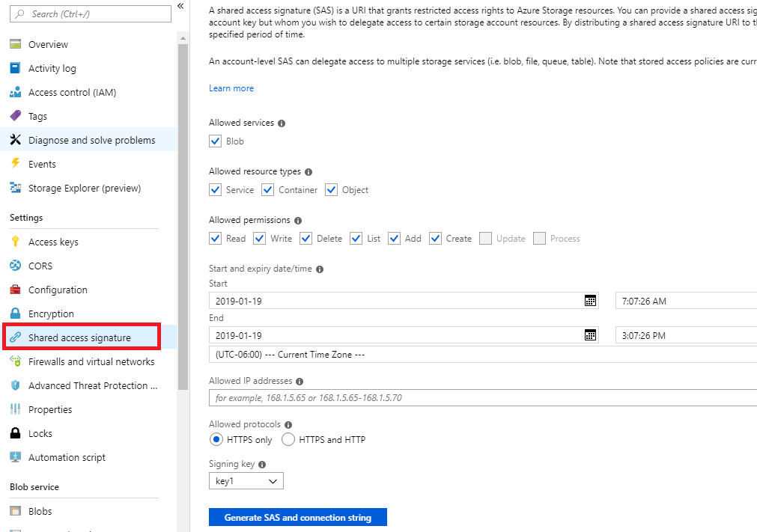Viewport: 757px width, 532px height.
Task: Collapse the sidebar with double chevron
Action: [x=180, y=6]
